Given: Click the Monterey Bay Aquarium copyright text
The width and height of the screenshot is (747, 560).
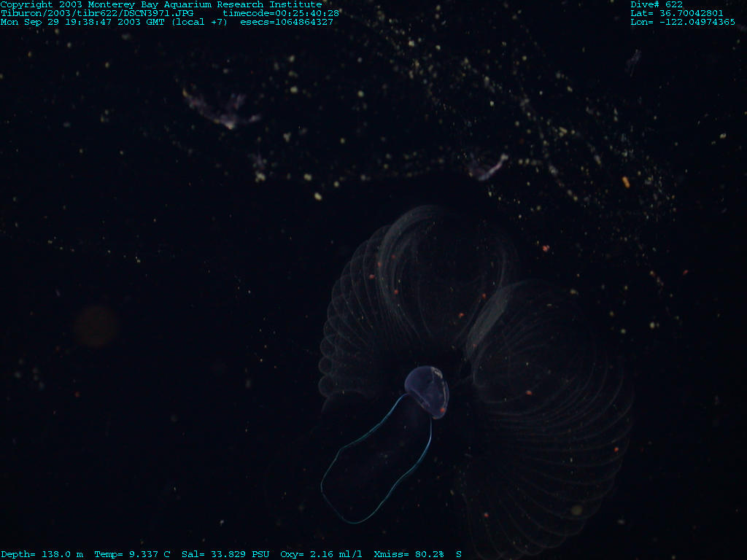Looking at the screenshot, I should (x=160, y=4).
